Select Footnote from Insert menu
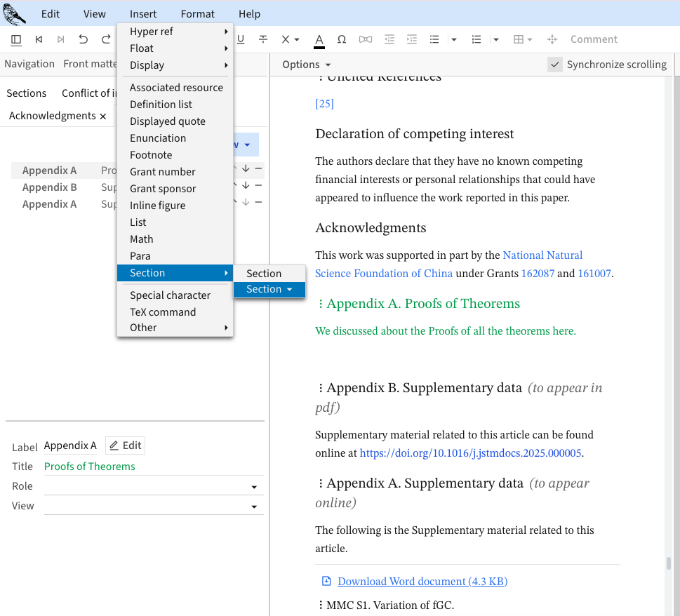The height and width of the screenshot is (616, 680). click(151, 155)
